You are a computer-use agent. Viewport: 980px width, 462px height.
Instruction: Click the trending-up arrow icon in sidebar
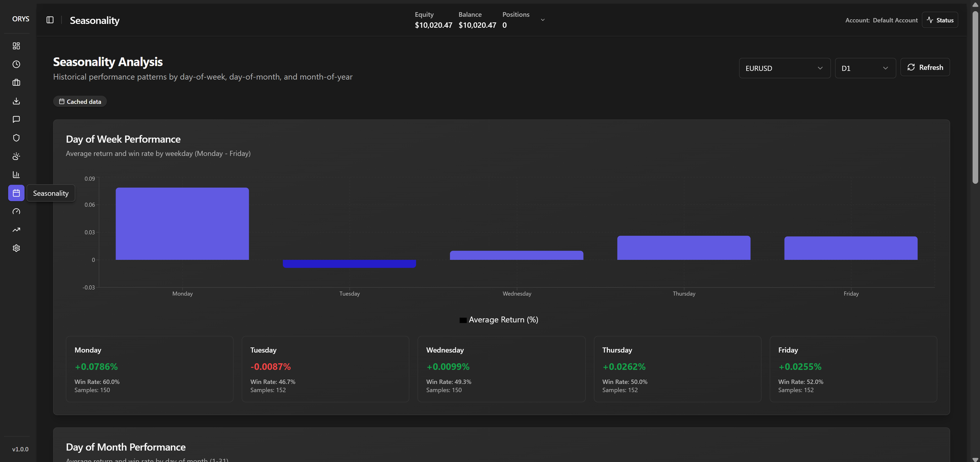pyautogui.click(x=16, y=229)
